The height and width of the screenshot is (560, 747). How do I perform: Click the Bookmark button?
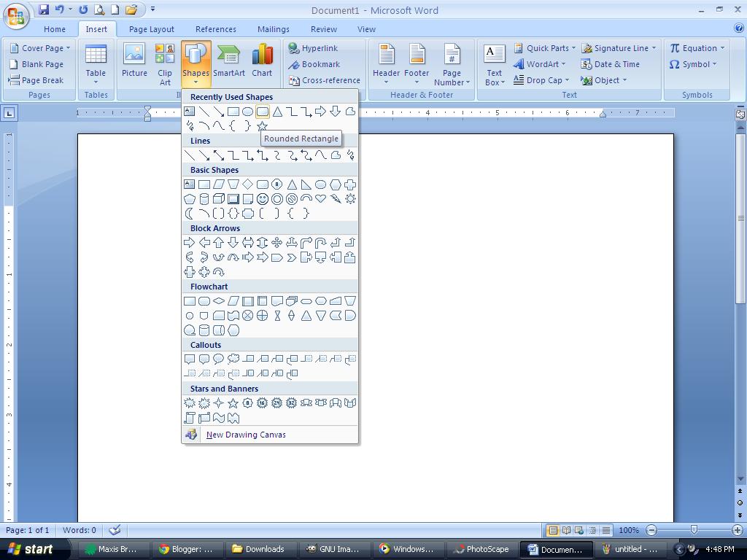click(314, 64)
